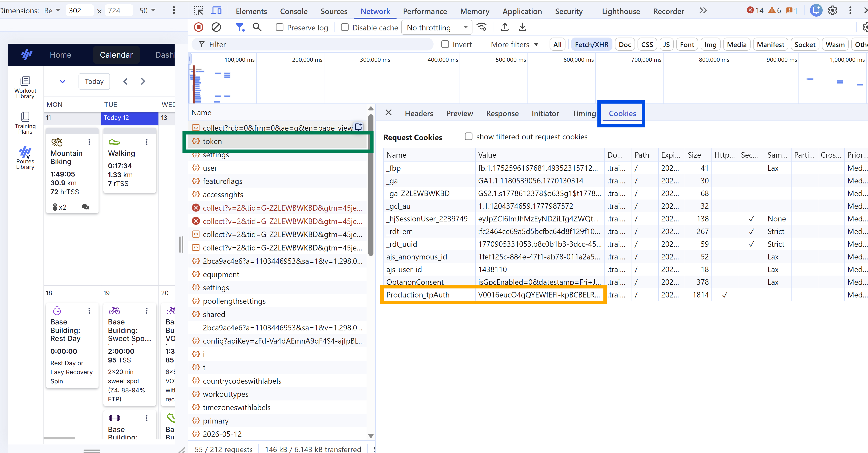This screenshot has width=868, height=453.
Task: Open Calendar in app navigation
Action: point(116,55)
